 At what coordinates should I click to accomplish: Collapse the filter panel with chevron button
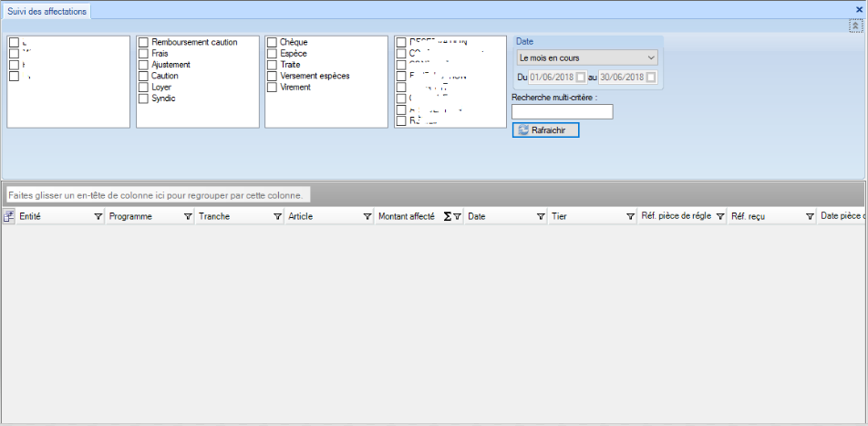click(x=856, y=26)
